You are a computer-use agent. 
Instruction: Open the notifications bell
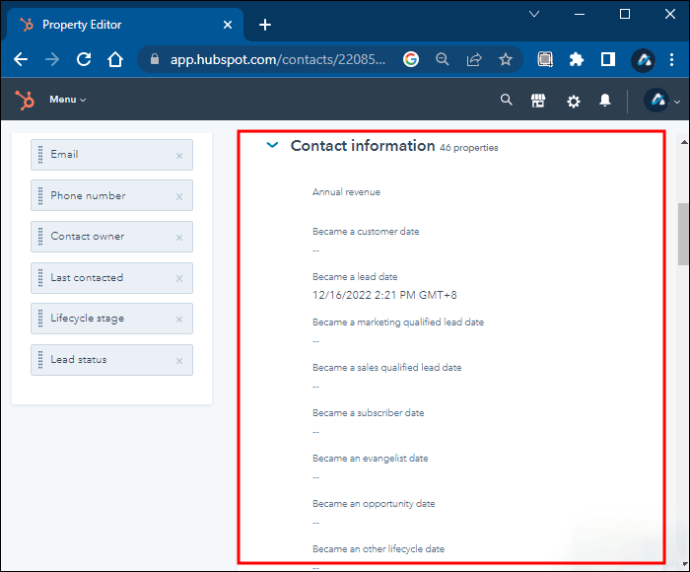tap(605, 100)
